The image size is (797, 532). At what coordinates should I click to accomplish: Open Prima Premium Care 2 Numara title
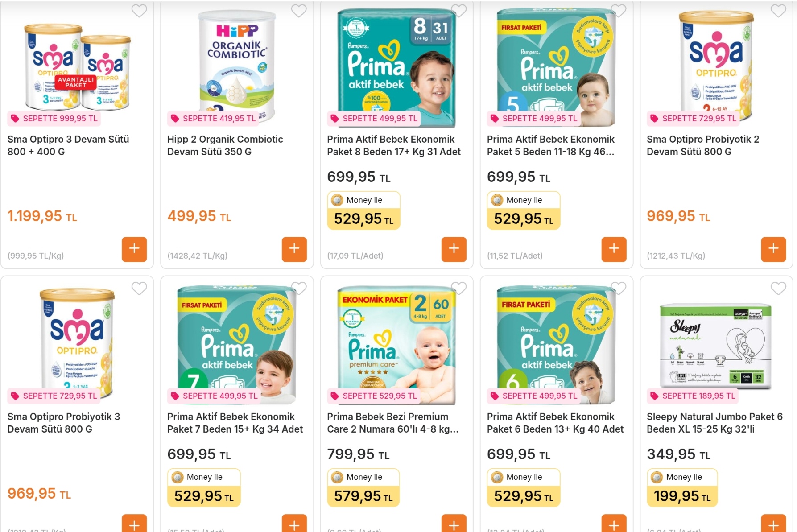tap(392, 423)
